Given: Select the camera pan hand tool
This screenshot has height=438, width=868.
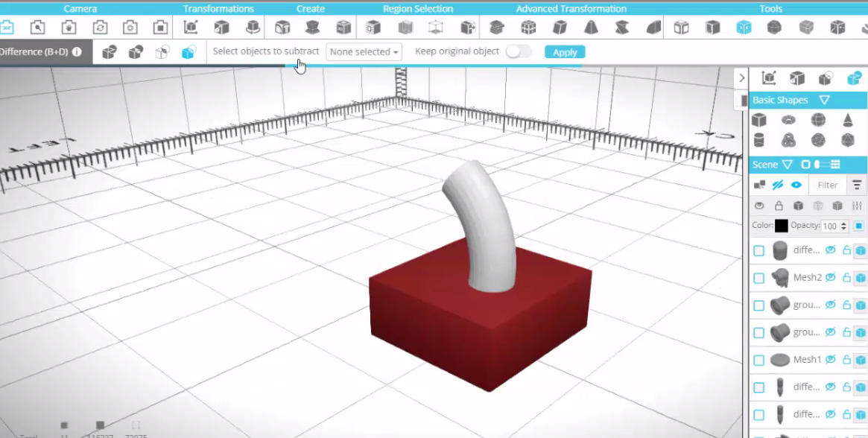Looking at the screenshot, I should coord(68,27).
